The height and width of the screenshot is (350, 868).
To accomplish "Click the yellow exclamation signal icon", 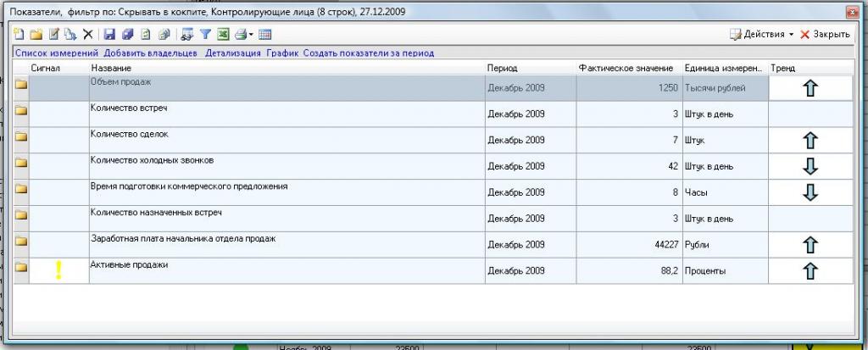I will point(58,270).
